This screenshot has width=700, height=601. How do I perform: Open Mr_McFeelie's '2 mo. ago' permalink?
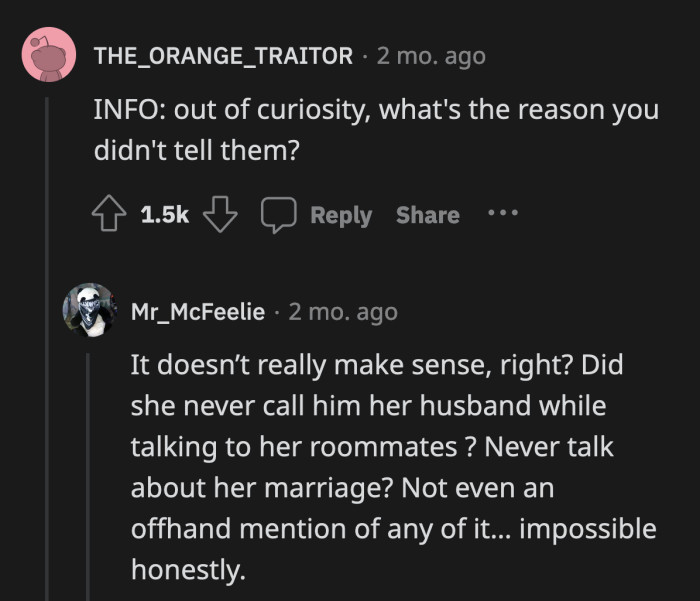(343, 312)
